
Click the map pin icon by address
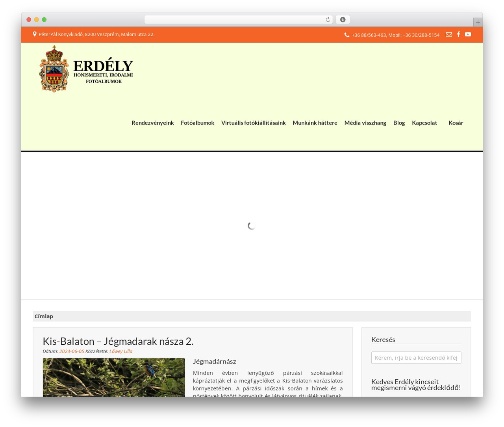pos(35,34)
